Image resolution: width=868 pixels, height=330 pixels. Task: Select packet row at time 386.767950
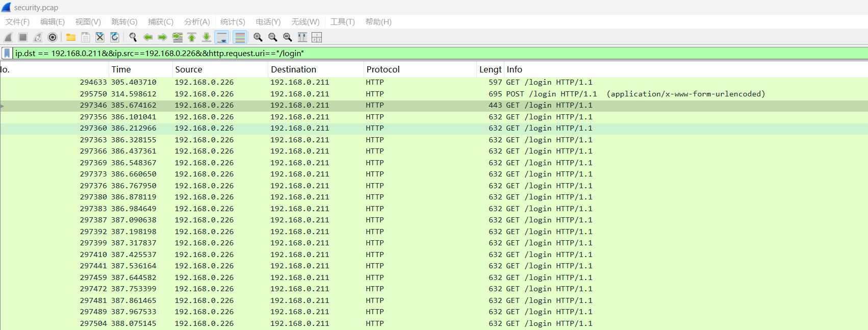pyautogui.click(x=434, y=186)
